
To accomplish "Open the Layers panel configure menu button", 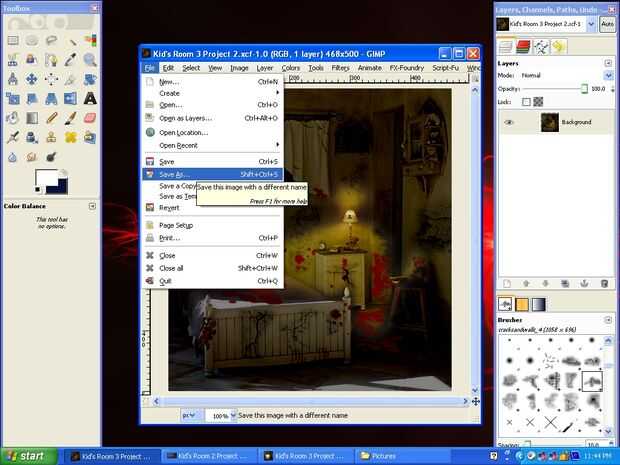I will [608, 63].
